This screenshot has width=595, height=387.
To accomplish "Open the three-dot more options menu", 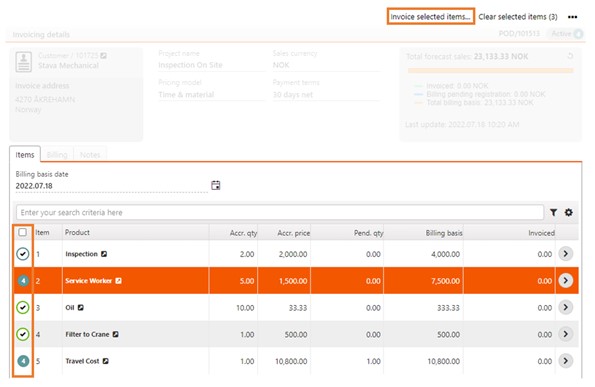I will point(572,17).
